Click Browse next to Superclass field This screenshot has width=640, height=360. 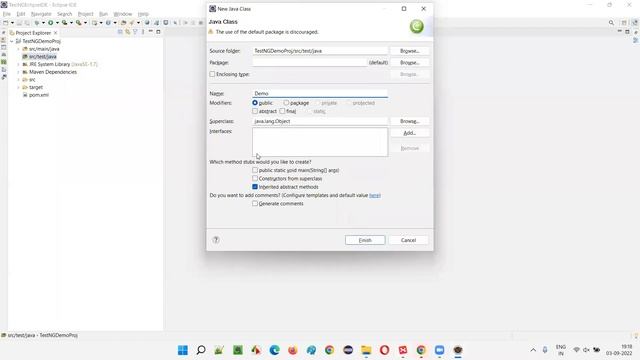(x=409, y=121)
